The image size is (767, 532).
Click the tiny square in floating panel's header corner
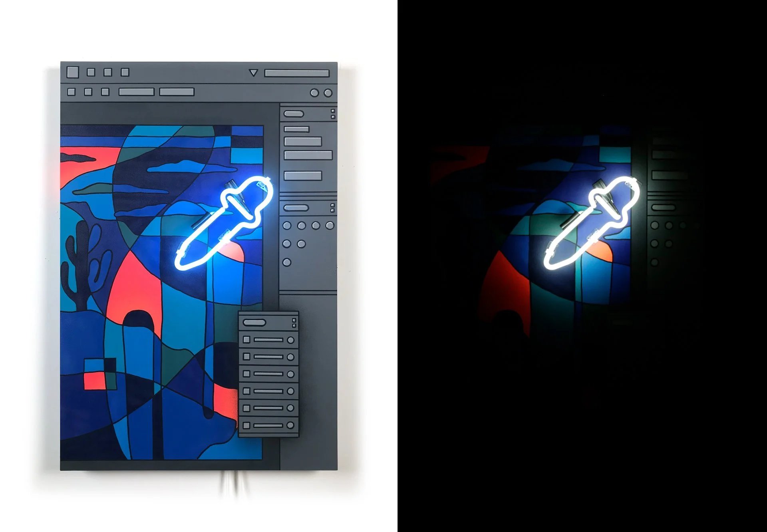pyautogui.click(x=294, y=320)
